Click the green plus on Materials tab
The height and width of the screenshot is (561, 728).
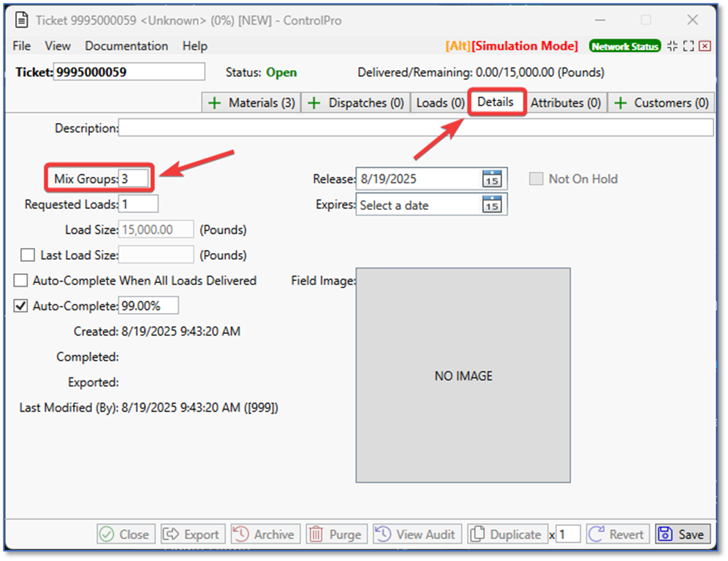tap(214, 103)
